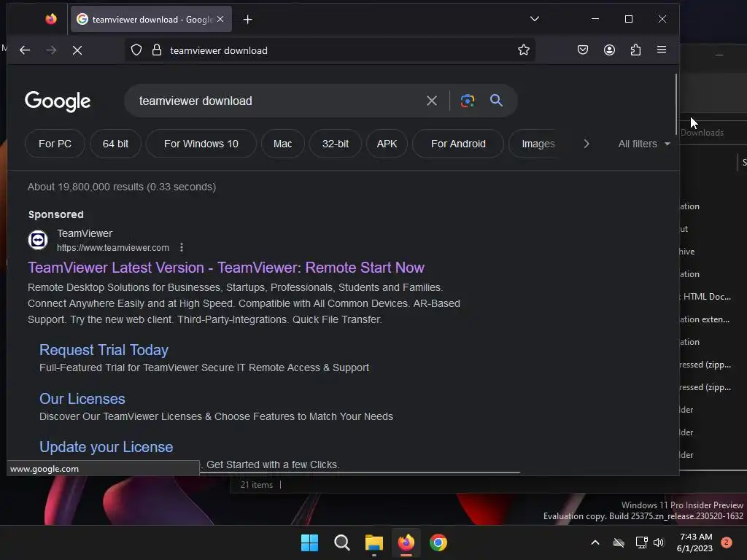This screenshot has height=560, width=747.
Task: Select the 32-bit filter chip
Action: (x=336, y=144)
